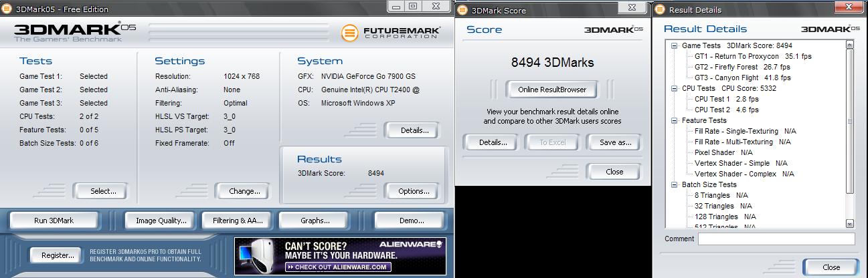Select 32 Triangles N/A row
Screen dimensions: 868x278
pyautogui.click(x=723, y=206)
